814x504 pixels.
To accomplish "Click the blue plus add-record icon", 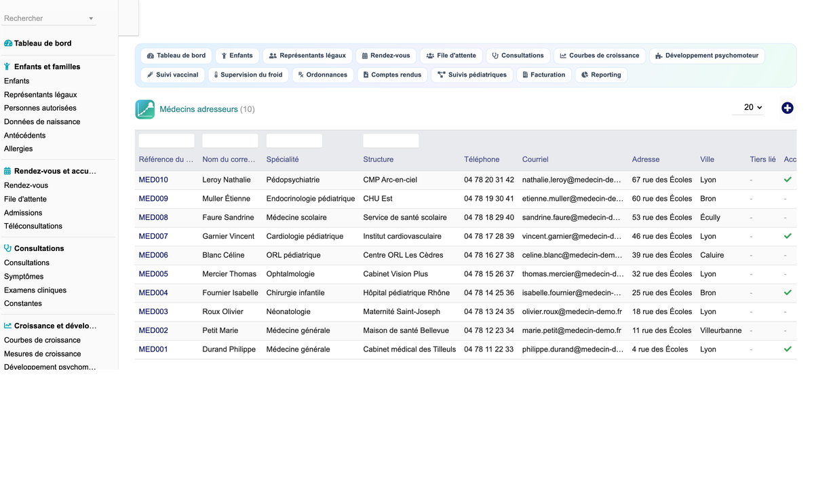I will click(788, 108).
